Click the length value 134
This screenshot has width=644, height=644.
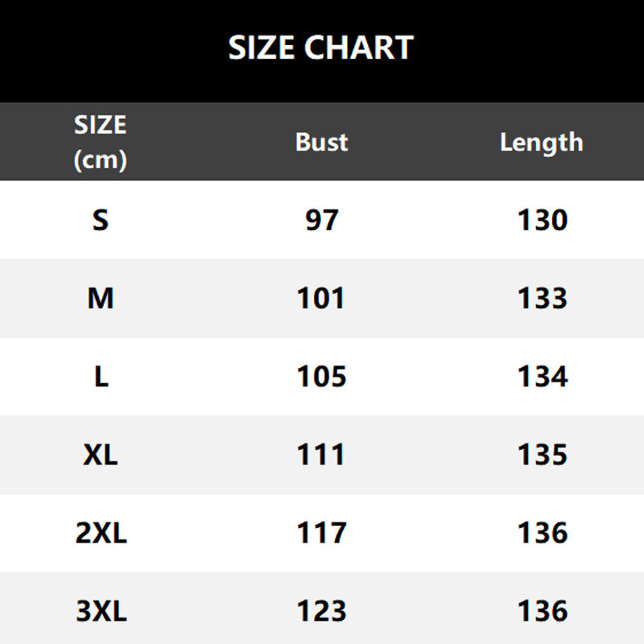coord(543,376)
